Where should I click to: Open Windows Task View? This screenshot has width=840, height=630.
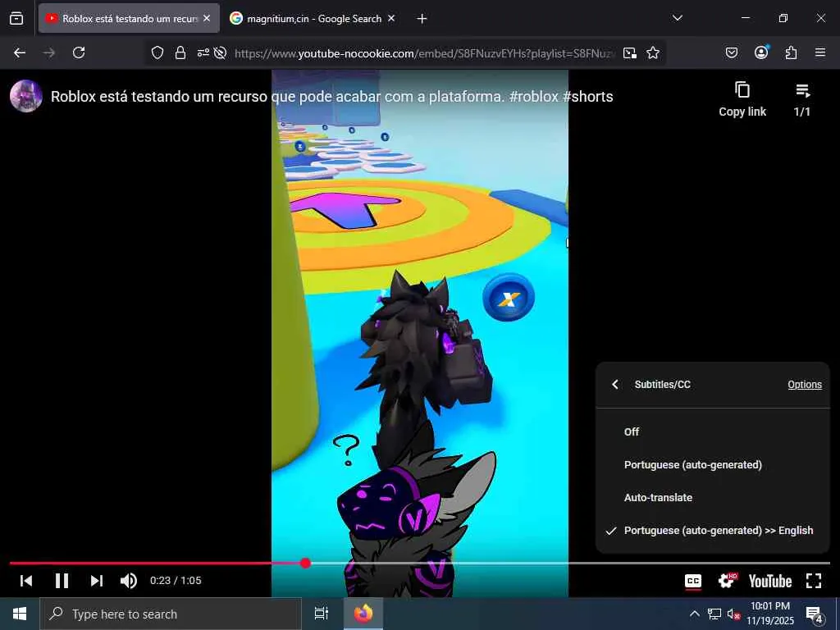321,614
